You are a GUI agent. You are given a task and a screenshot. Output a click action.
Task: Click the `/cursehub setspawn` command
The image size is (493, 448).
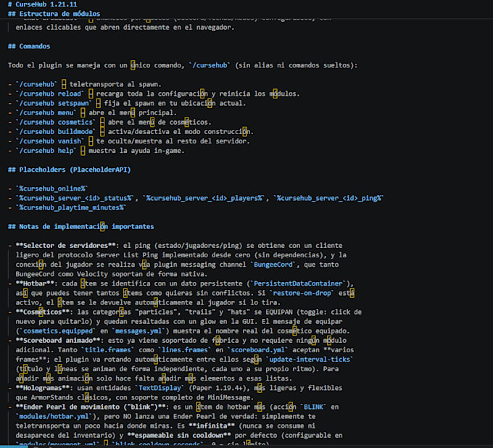[54, 103]
